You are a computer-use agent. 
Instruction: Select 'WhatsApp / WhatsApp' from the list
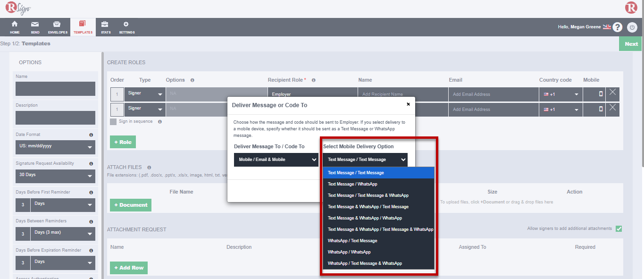(349, 252)
